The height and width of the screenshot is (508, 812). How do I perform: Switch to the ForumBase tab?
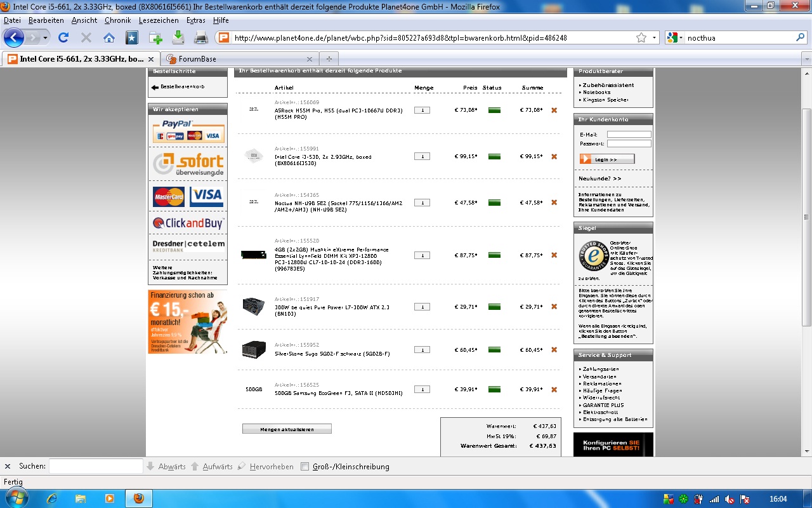[239, 59]
